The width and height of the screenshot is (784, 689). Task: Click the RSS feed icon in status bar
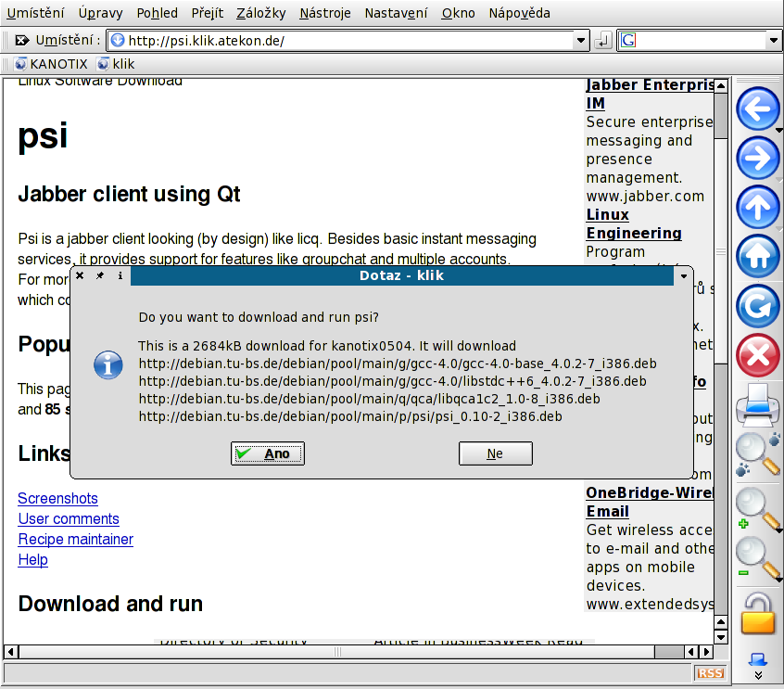point(710,673)
